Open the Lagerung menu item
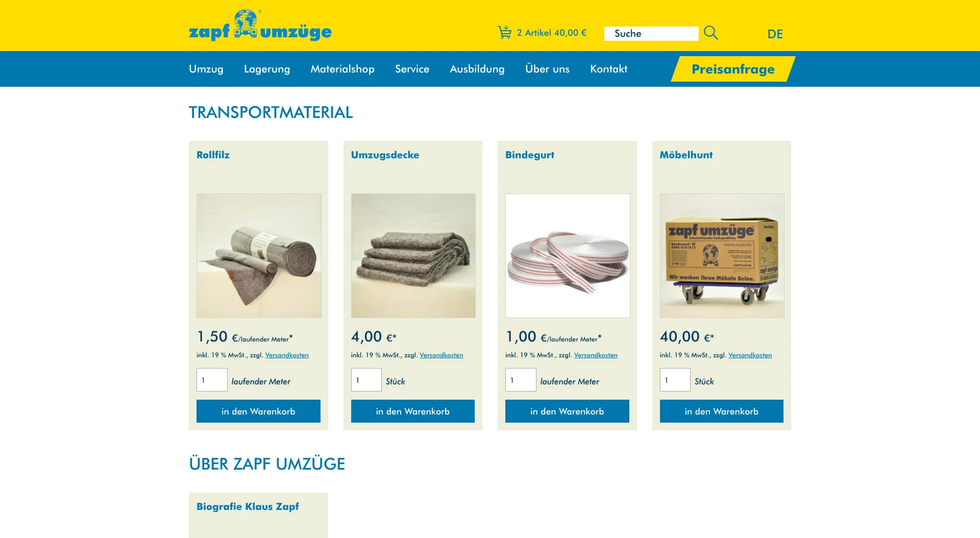The height and width of the screenshot is (538, 980). pos(267,69)
